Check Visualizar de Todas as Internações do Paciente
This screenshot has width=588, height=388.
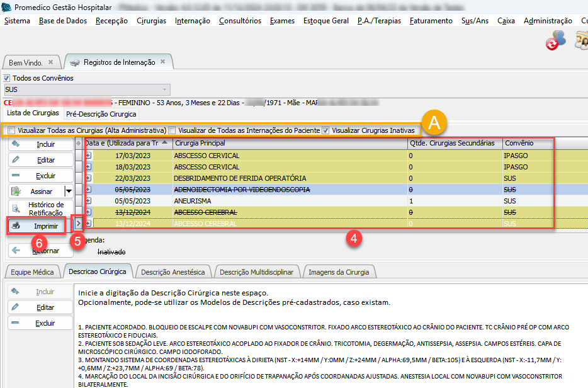[172, 130]
